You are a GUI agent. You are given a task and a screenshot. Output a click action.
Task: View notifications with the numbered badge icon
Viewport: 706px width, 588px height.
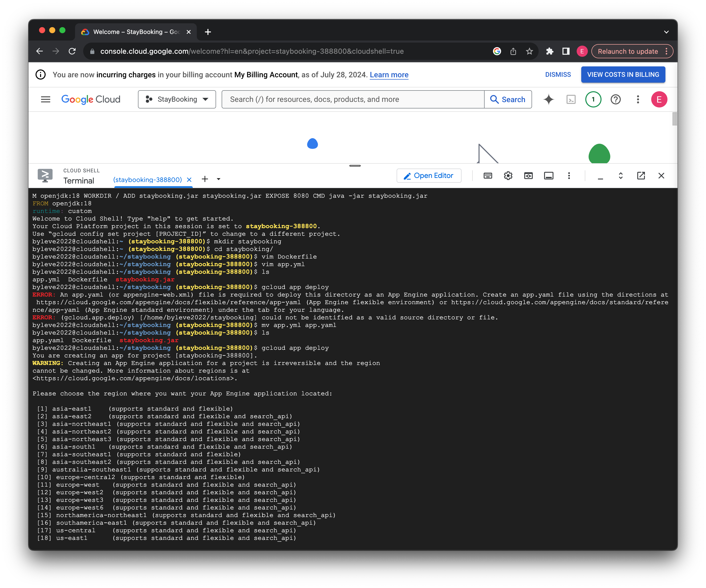[593, 99]
